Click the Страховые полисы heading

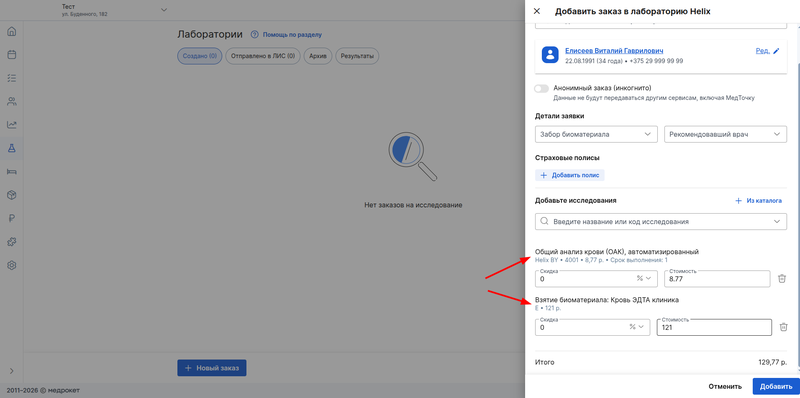[567, 158]
